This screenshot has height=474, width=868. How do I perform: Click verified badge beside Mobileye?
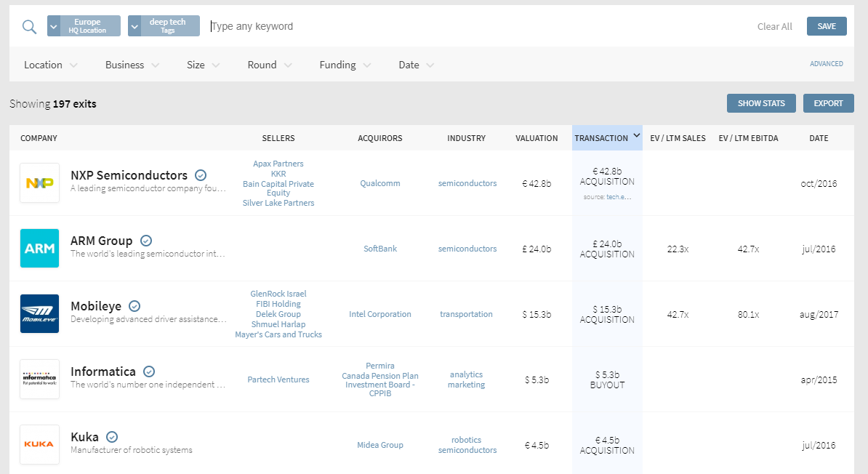pos(134,306)
